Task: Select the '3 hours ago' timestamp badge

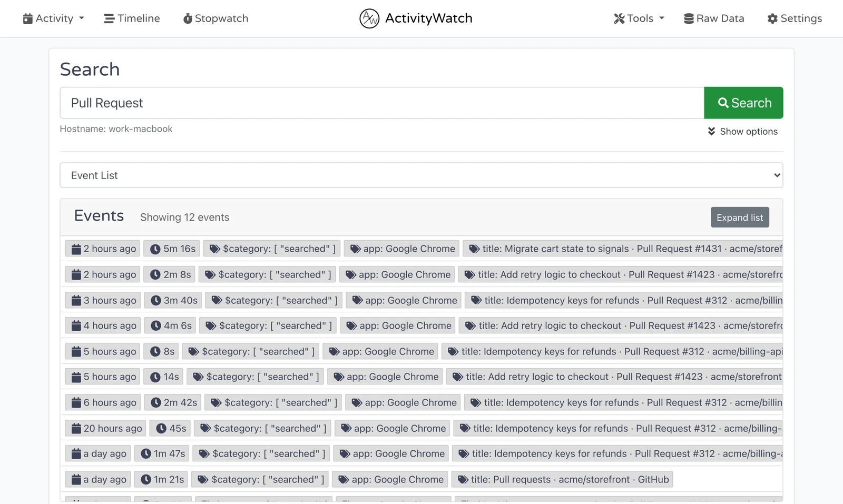Action: (103, 300)
